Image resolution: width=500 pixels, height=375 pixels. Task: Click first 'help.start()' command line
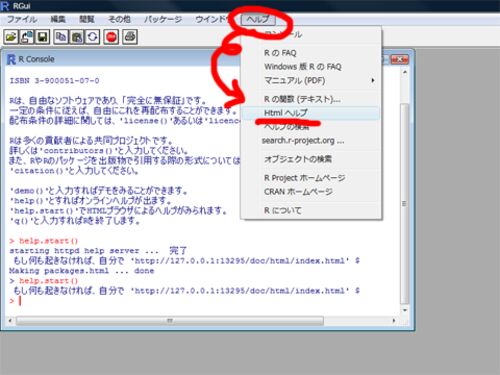(x=44, y=241)
